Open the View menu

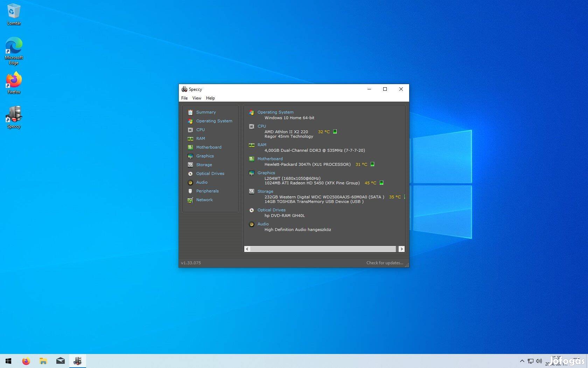[197, 98]
